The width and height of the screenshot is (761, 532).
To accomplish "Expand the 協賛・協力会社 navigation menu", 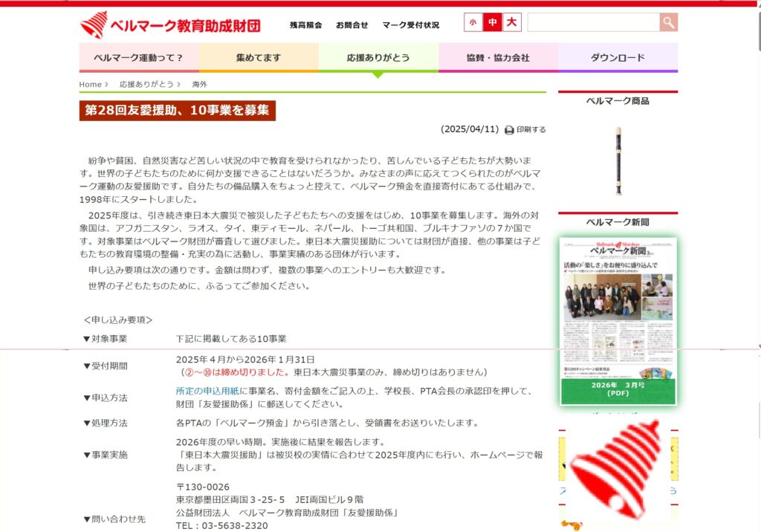I will pos(498,57).
